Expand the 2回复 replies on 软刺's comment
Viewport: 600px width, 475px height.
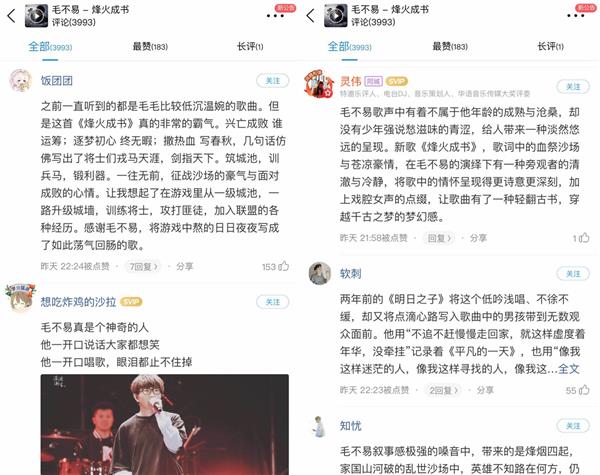pos(443,390)
